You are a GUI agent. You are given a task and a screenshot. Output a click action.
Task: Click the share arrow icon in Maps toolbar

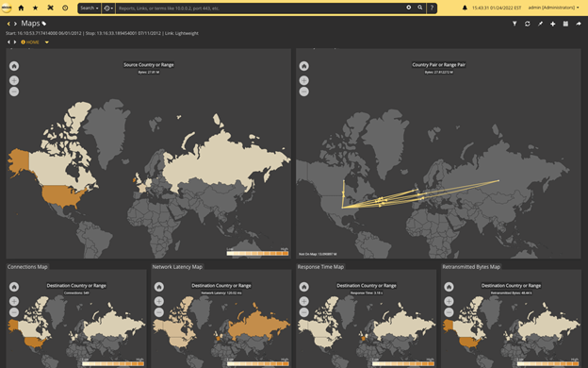[x=579, y=24]
